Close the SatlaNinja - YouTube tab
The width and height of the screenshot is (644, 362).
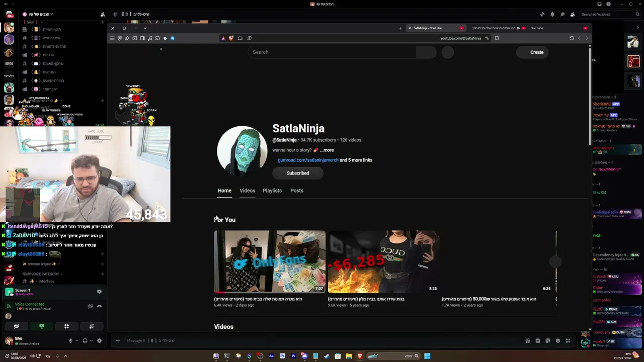[410, 28]
